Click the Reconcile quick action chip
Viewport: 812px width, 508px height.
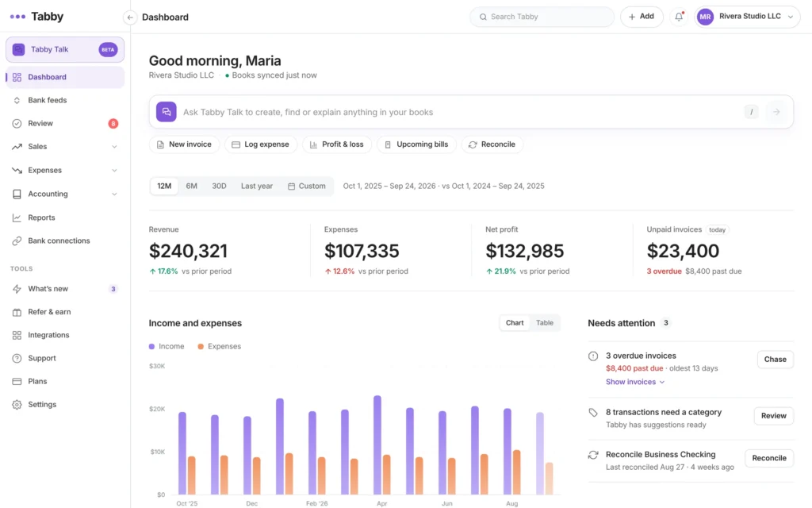click(x=492, y=144)
